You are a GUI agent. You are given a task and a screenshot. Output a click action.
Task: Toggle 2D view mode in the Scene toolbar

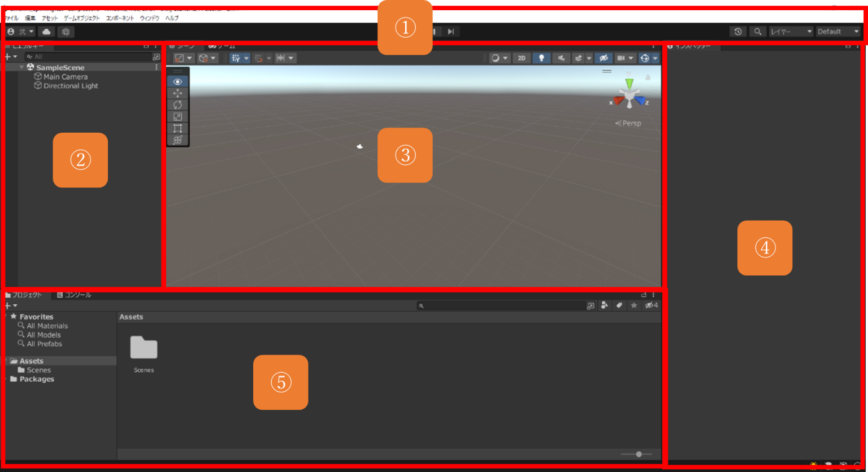point(521,58)
